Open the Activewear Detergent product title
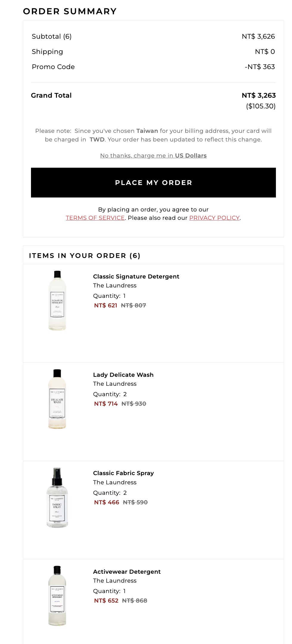Image resolution: width=292 pixels, height=644 pixels. pos(127,572)
